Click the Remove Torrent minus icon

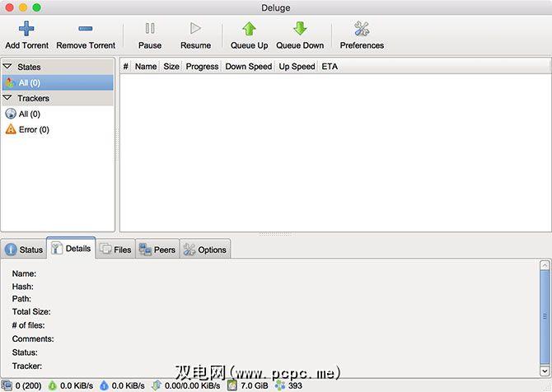[86, 29]
